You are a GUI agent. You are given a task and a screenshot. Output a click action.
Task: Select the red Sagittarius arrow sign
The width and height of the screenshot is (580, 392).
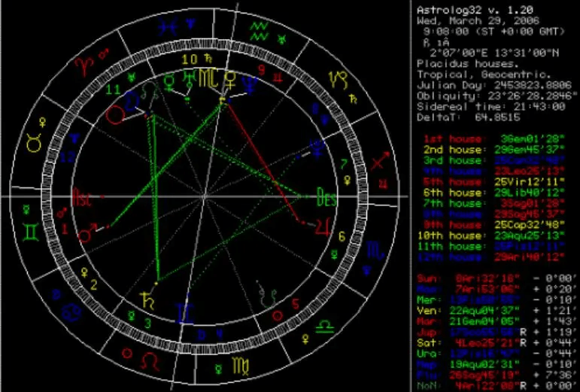[x=380, y=161]
